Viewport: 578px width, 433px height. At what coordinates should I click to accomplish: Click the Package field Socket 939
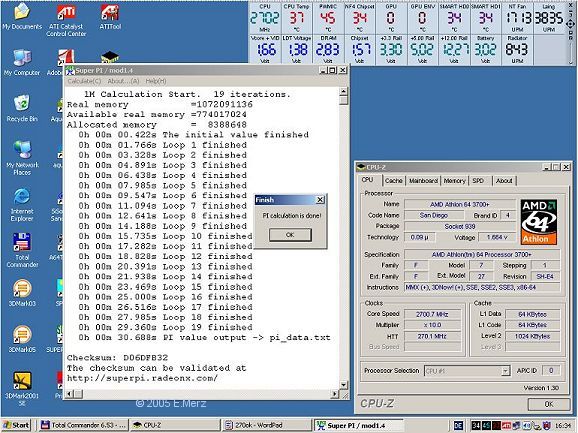[460, 226]
